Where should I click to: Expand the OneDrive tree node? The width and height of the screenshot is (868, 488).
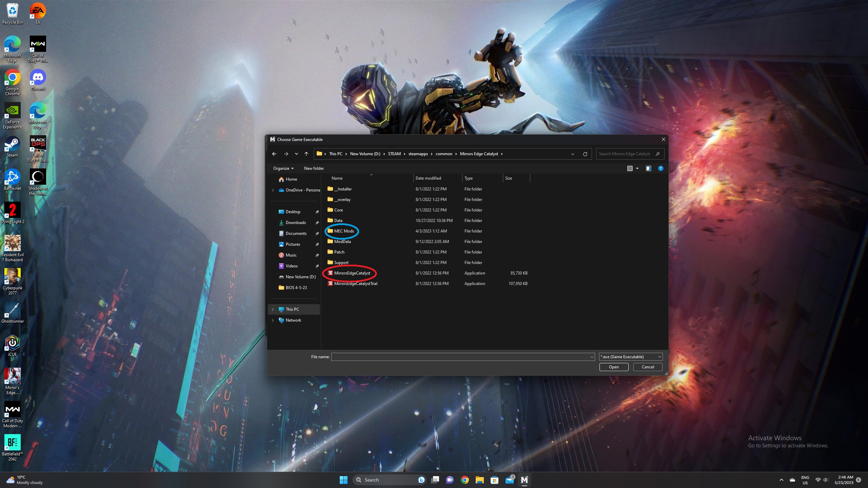pos(273,190)
